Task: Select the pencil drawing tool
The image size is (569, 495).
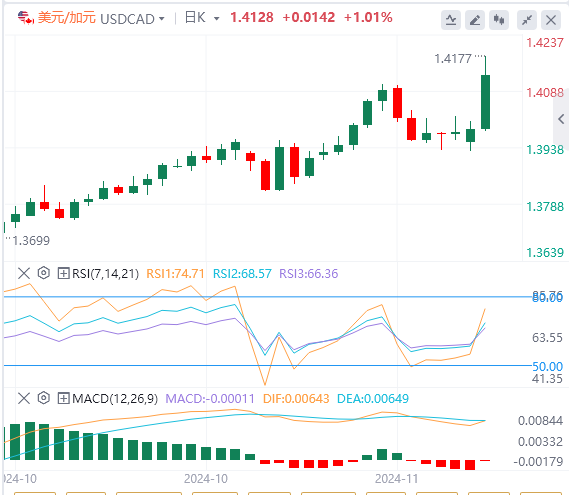Action: 475,20
